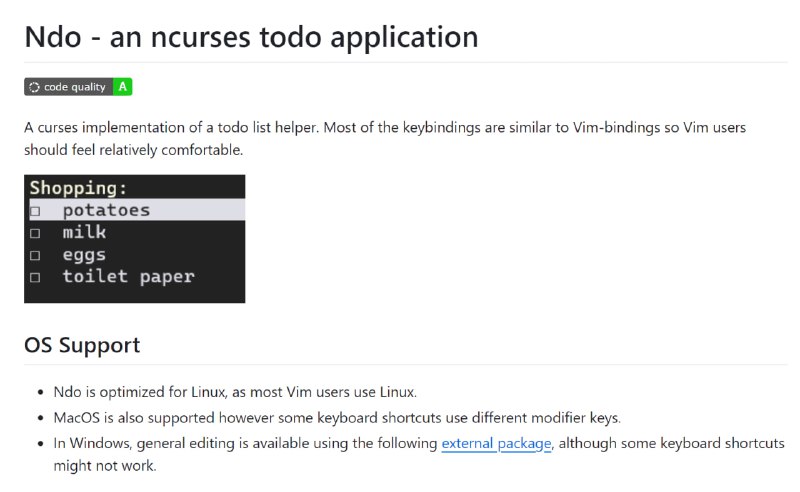
Task: Click the milk item text
Action: [x=84, y=232]
